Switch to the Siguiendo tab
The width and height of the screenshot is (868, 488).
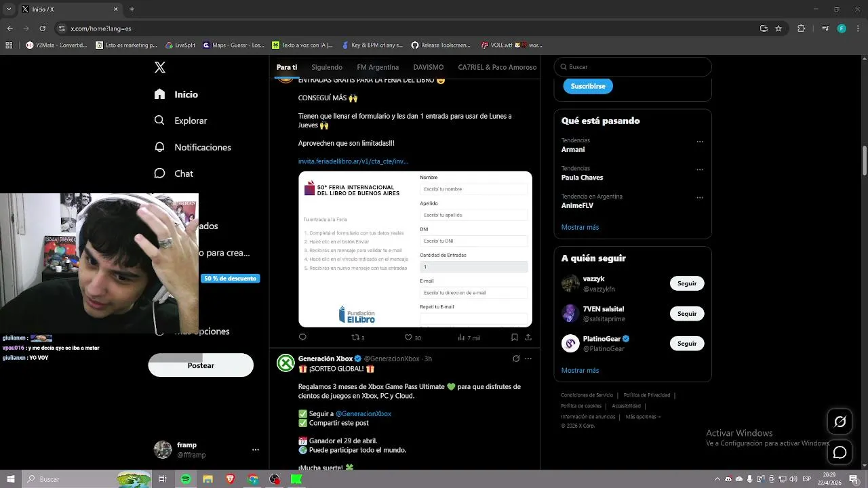pos(327,67)
